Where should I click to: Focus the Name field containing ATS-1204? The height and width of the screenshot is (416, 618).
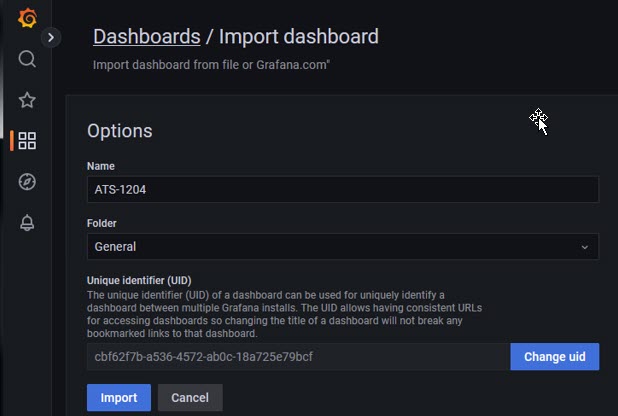point(343,190)
